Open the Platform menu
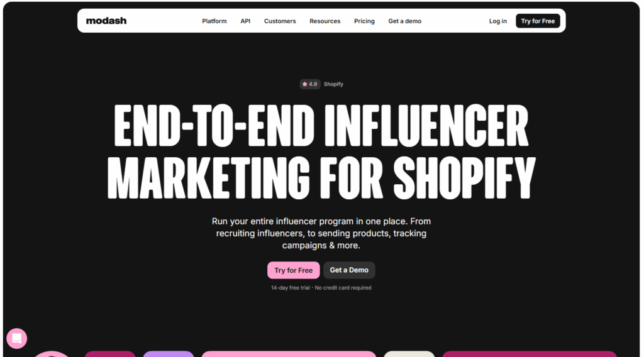This screenshot has height=357, width=644. pyautogui.click(x=214, y=21)
